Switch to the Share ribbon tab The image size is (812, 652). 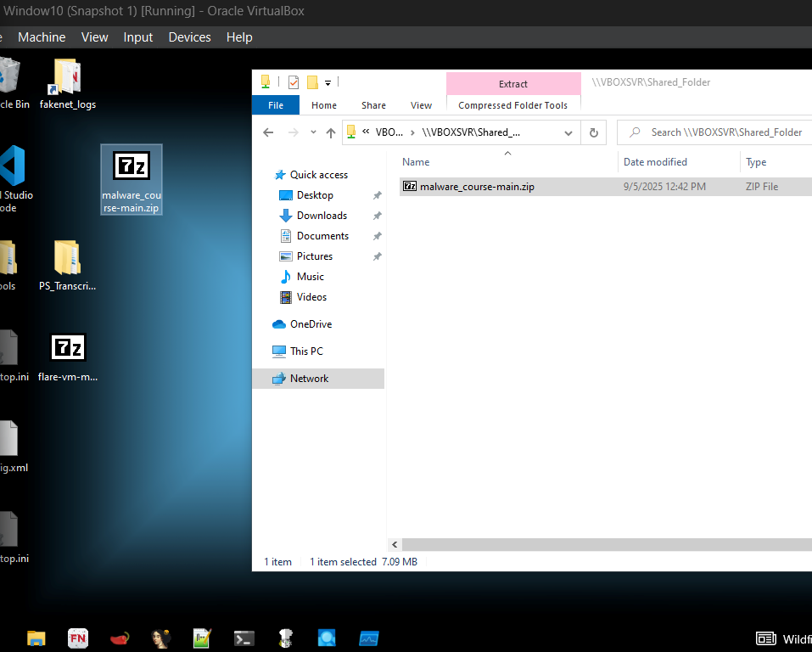(x=373, y=105)
